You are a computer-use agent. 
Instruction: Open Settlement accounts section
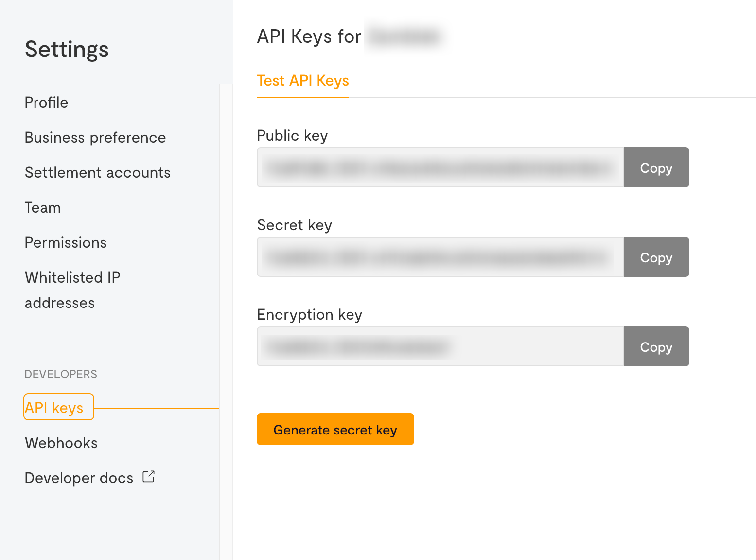click(98, 173)
